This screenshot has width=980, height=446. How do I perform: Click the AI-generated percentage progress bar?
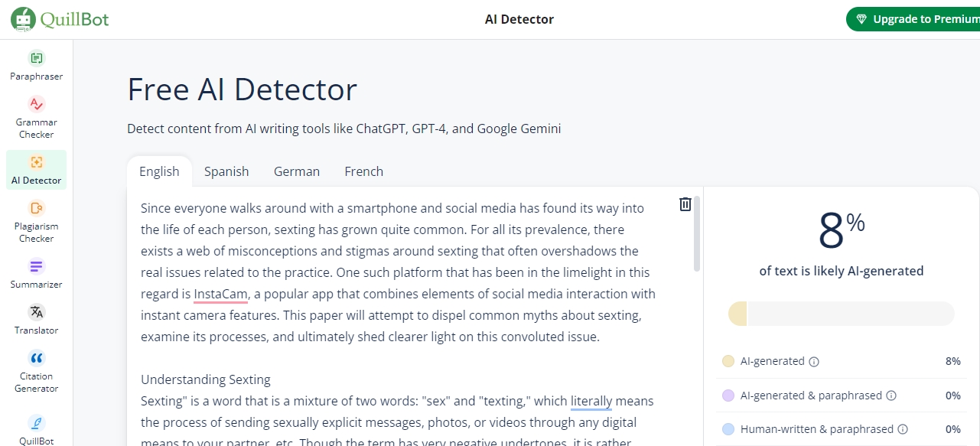tap(842, 314)
